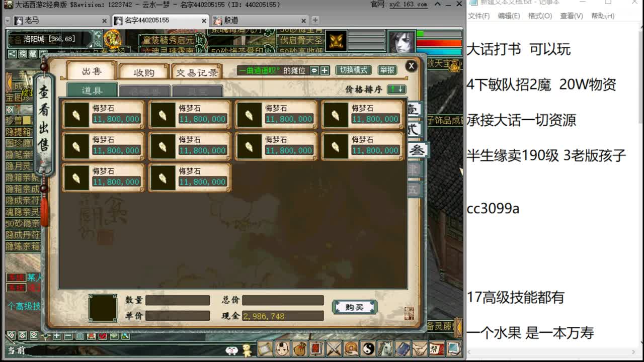
Task: Click the red card icon in toolbar
Action: tap(317, 348)
